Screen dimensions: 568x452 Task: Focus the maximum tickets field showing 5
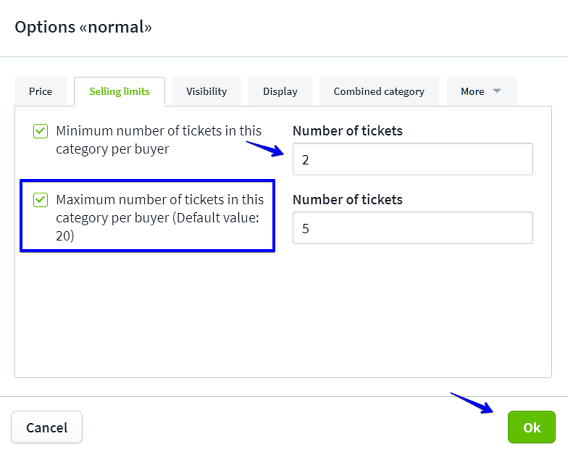tap(413, 228)
